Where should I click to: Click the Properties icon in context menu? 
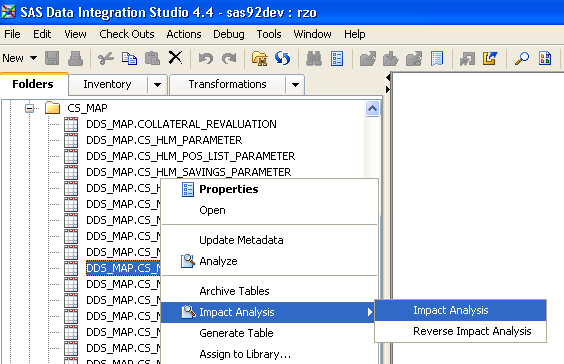188,189
